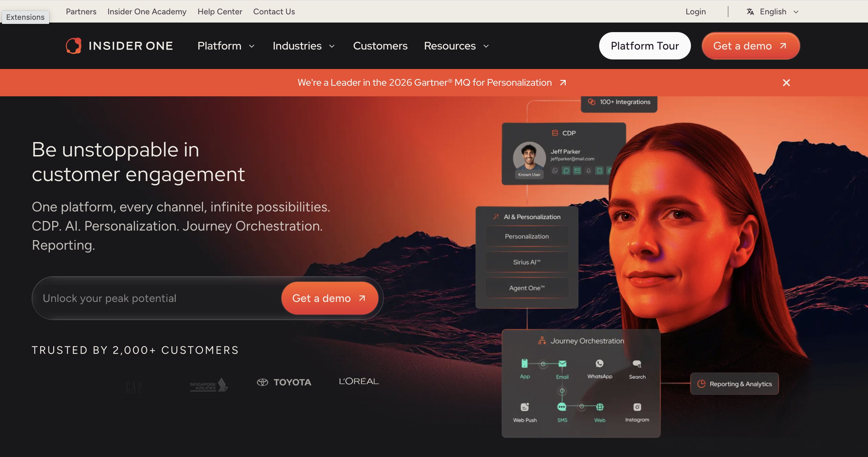Image resolution: width=868 pixels, height=457 pixels.
Task: Click the SMS chat bubble icon
Action: (562, 407)
